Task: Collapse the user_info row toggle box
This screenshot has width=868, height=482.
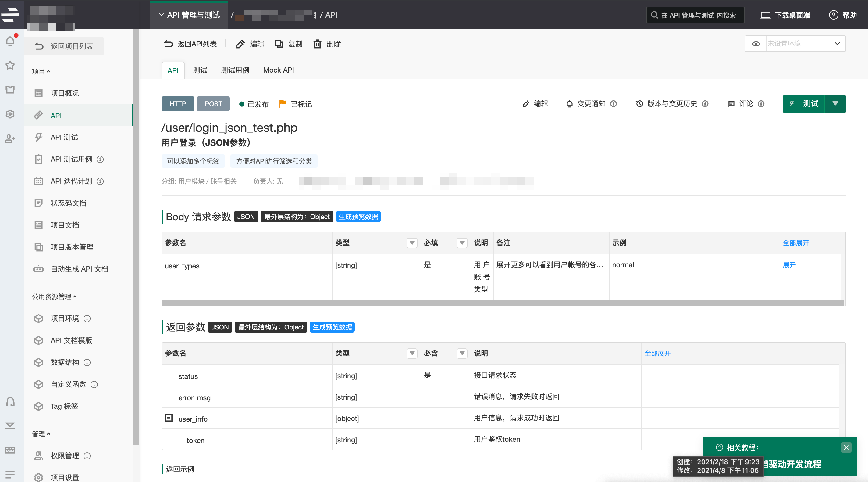Action: [x=169, y=418]
